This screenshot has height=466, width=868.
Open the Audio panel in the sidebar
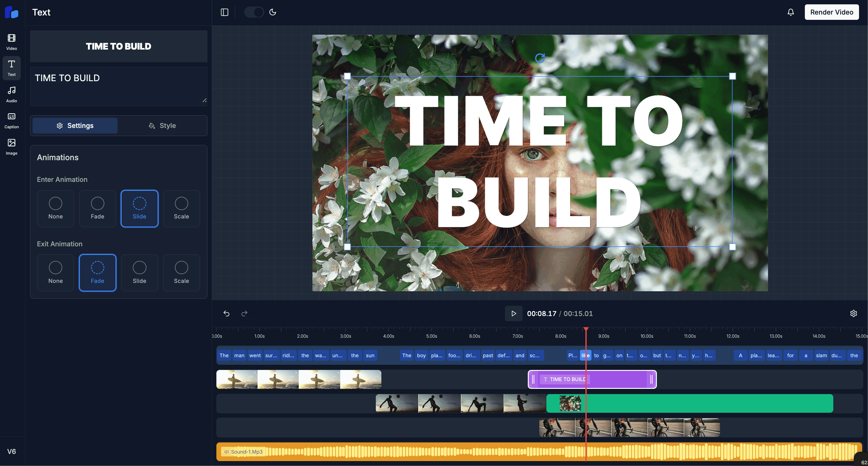point(11,93)
